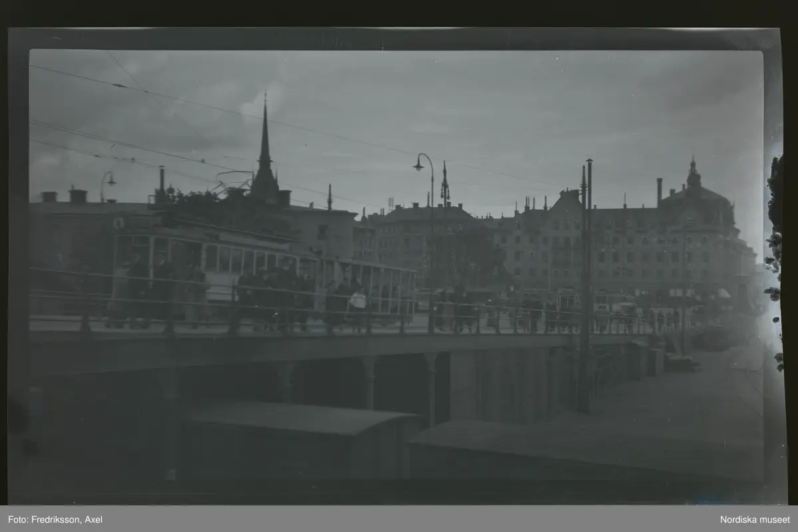Viewport: 798px width, 532px height.
Task: Click the black border above the photo
Action: [x=399, y=13]
